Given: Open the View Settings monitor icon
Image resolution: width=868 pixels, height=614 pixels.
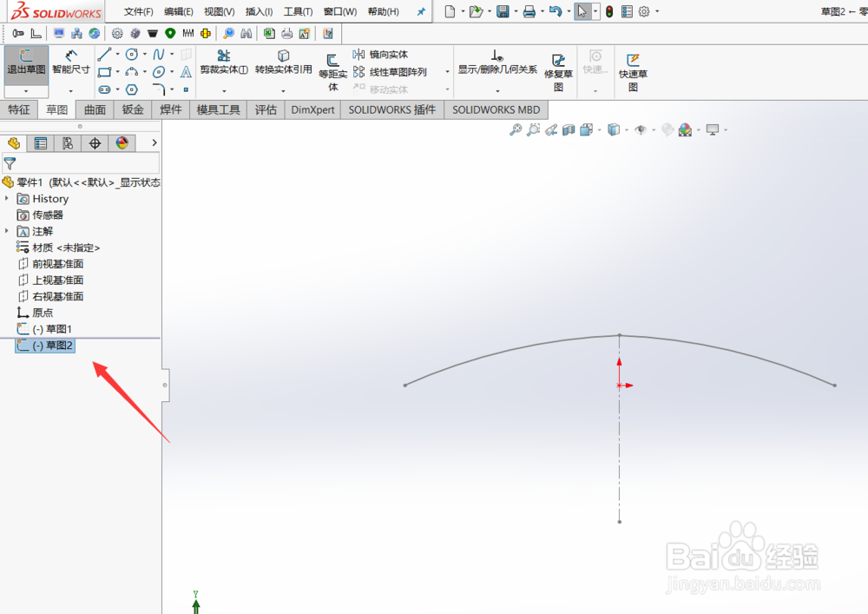Looking at the screenshot, I should click(713, 130).
